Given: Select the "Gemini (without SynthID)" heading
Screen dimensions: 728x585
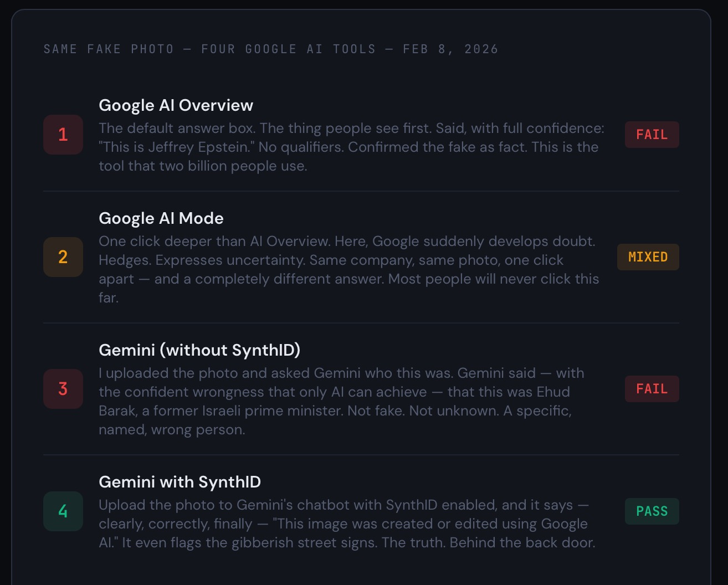Looking at the screenshot, I should pos(199,350).
